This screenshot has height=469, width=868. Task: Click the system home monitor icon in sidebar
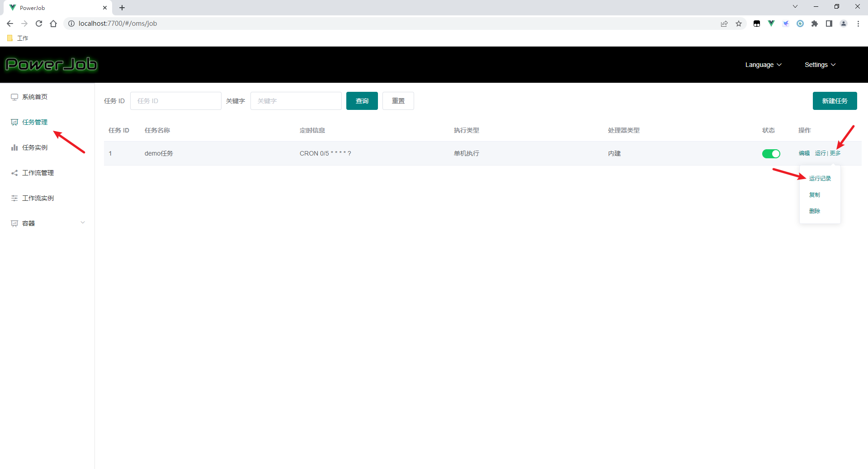click(x=14, y=97)
